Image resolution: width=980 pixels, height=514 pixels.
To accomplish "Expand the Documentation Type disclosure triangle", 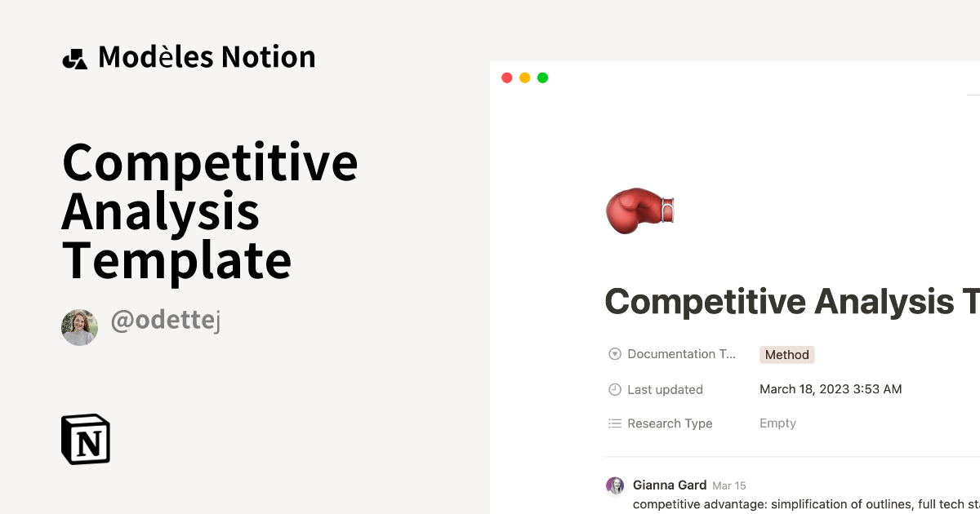I will pyautogui.click(x=614, y=353).
